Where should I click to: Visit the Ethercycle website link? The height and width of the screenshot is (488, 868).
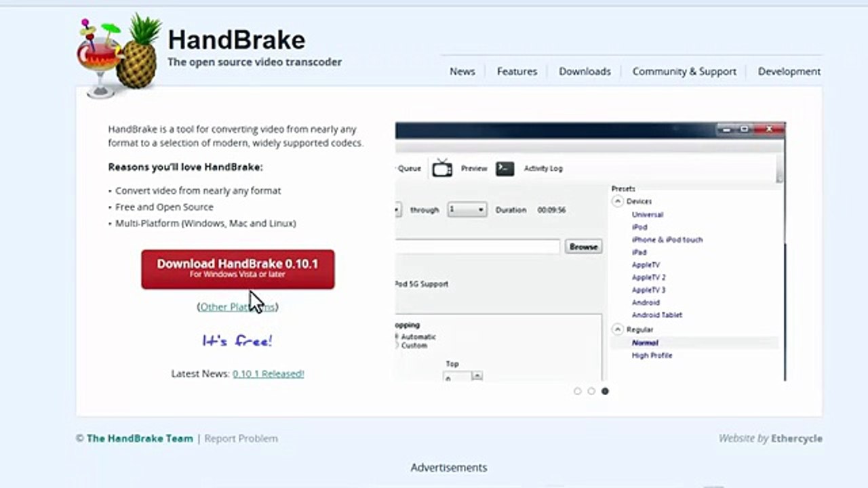coord(797,439)
